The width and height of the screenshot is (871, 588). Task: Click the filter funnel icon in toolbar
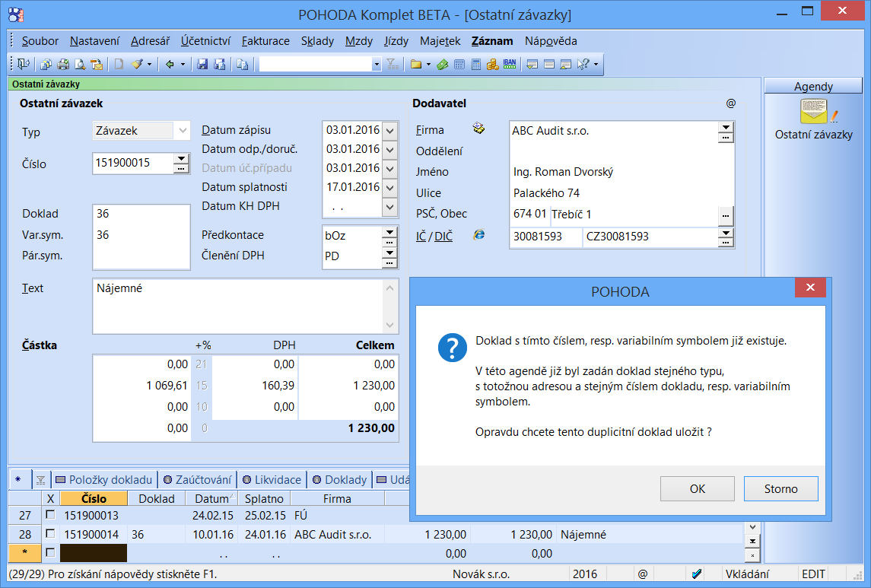(393, 65)
